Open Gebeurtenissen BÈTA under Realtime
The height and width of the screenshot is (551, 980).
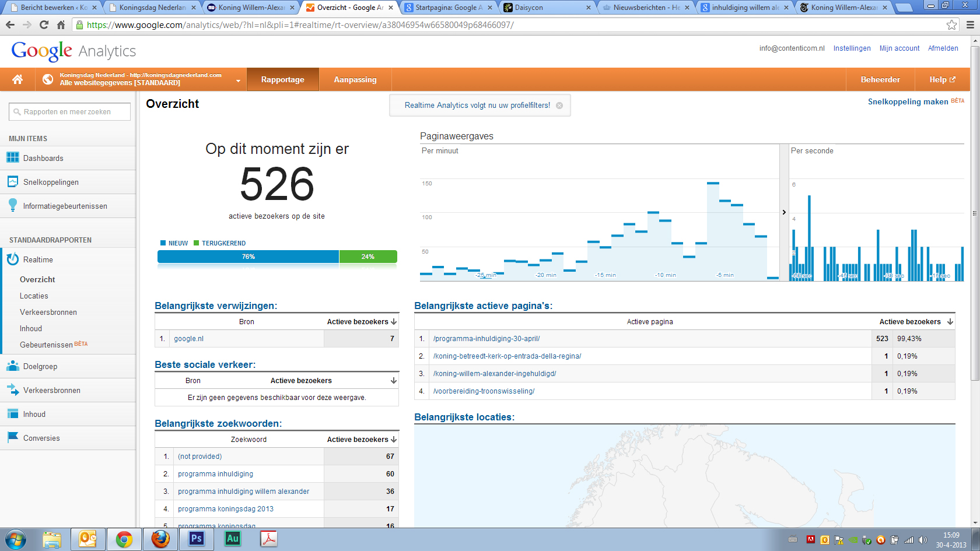(54, 345)
